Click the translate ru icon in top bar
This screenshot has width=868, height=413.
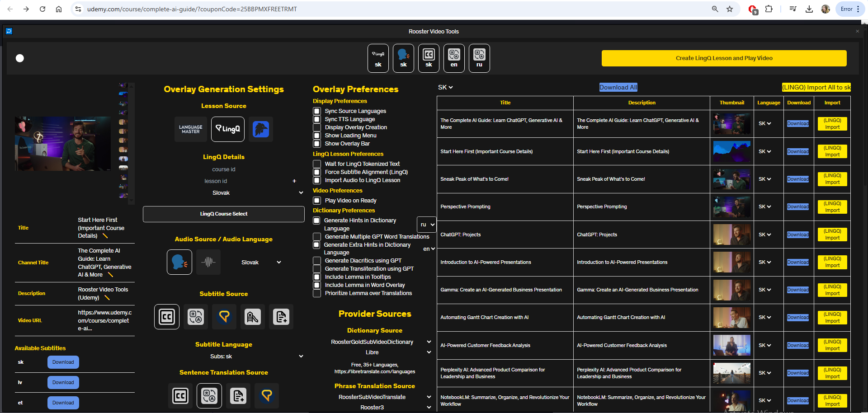tap(479, 58)
